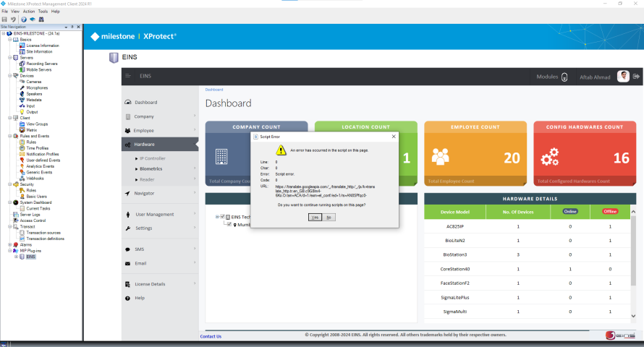
Task: Click the Contact Us link
Action: [x=211, y=336]
